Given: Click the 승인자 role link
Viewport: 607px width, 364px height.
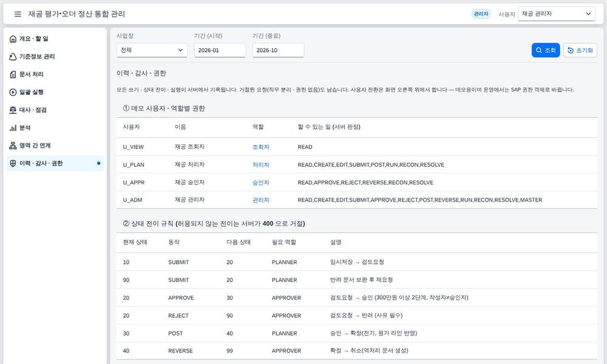Looking at the screenshot, I should [x=260, y=183].
